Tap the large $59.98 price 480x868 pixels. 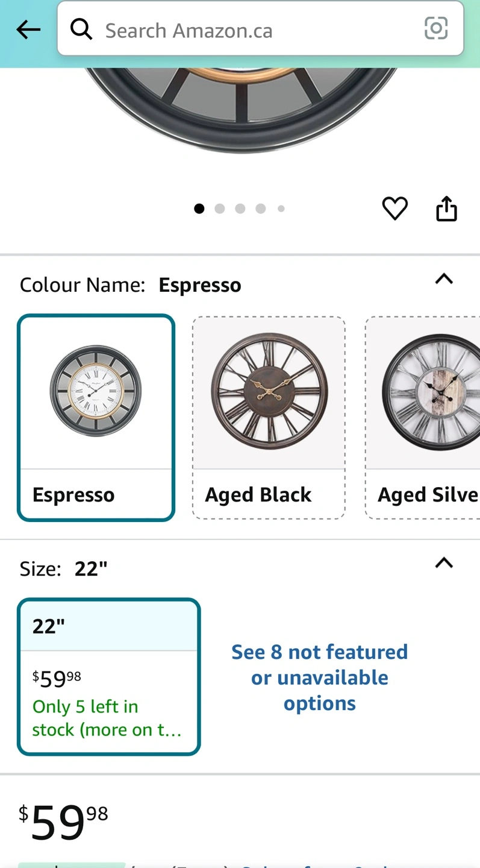coord(63,822)
